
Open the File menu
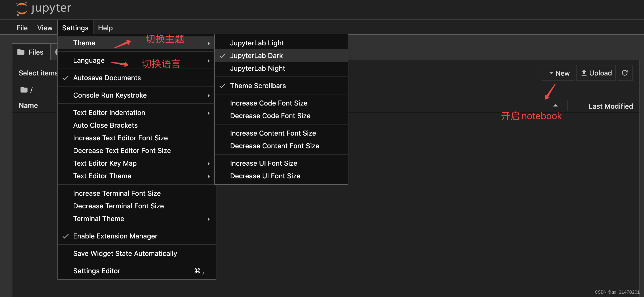[x=22, y=28]
